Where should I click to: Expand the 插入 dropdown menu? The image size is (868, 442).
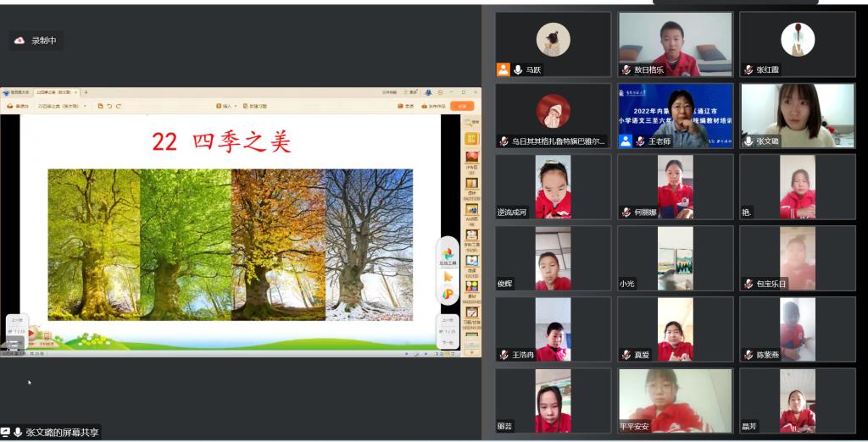pos(225,106)
